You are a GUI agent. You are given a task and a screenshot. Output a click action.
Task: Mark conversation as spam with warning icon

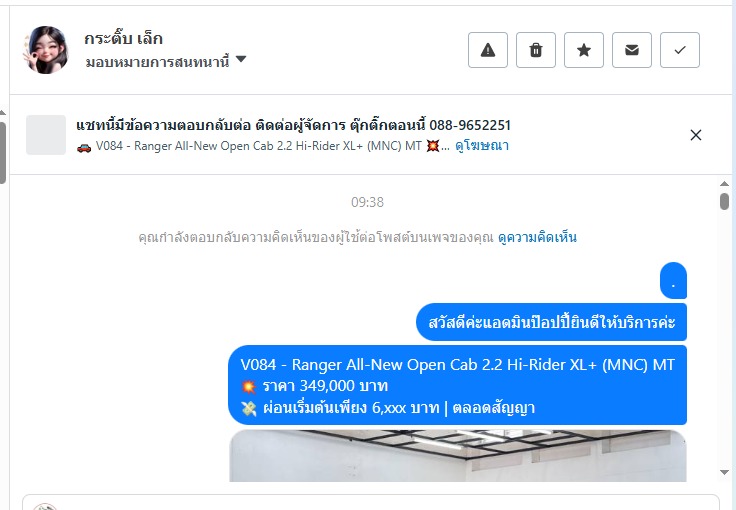pyautogui.click(x=488, y=50)
